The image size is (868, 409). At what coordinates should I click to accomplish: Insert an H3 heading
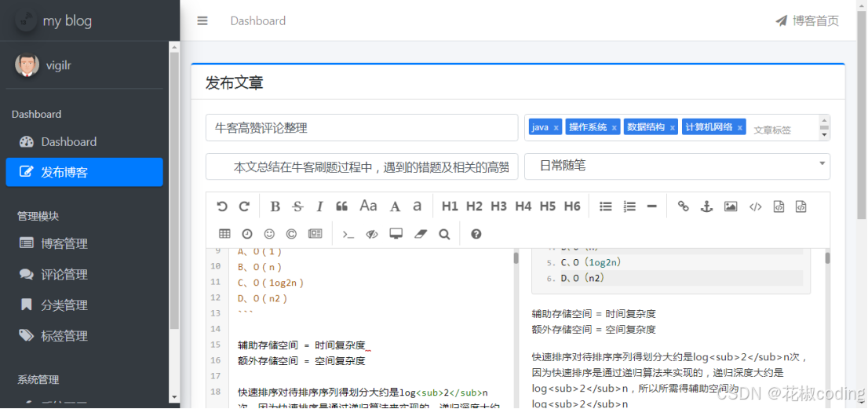tap(499, 206)
